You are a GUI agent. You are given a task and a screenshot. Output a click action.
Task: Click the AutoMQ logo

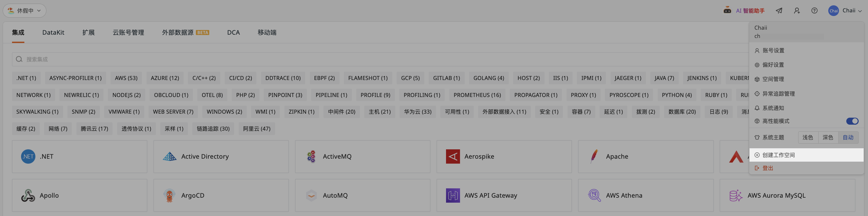tap(311, 195)
